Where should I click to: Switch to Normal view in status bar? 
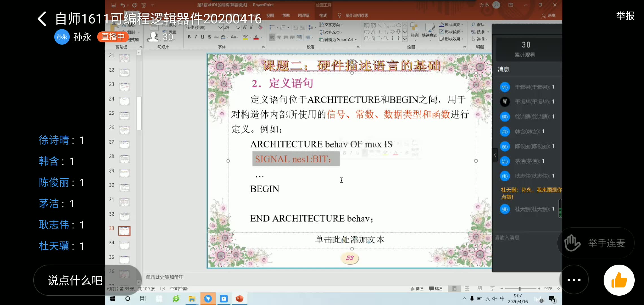(454, 289)
